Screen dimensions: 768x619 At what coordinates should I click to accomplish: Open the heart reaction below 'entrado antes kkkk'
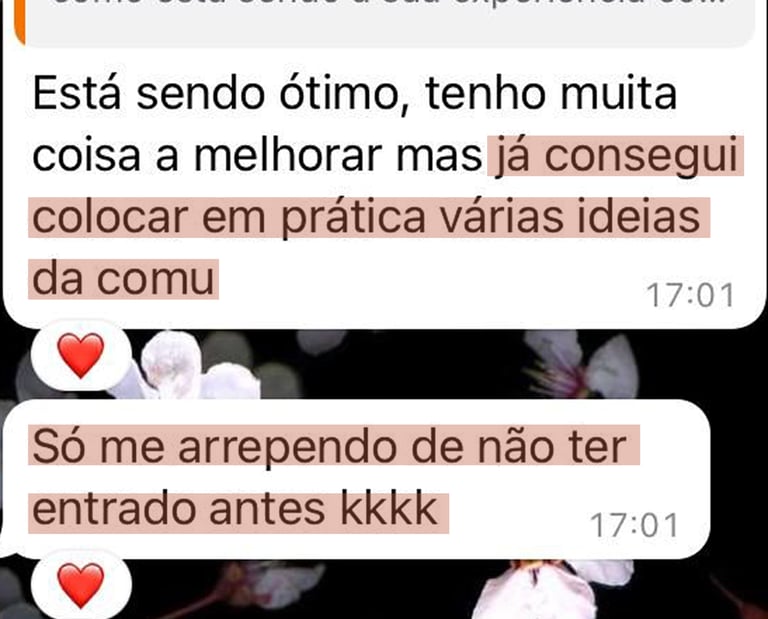(x=81, y=585)
